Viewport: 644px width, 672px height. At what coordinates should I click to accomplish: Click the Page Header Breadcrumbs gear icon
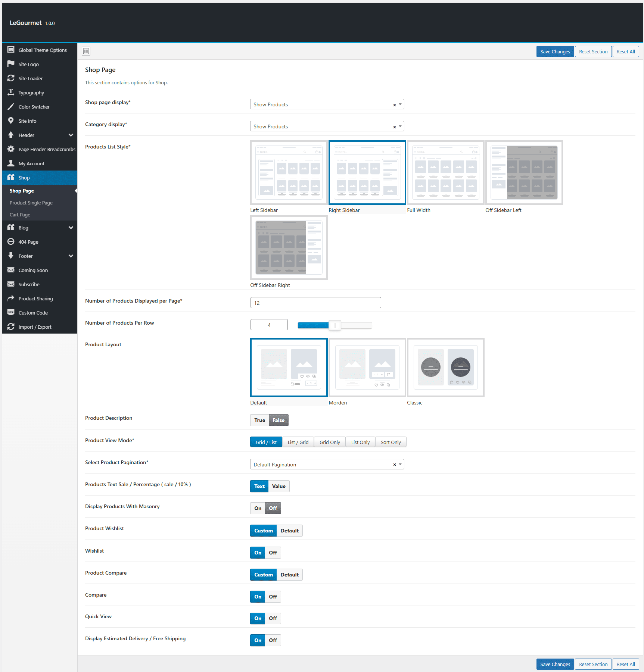coord(11,149)
